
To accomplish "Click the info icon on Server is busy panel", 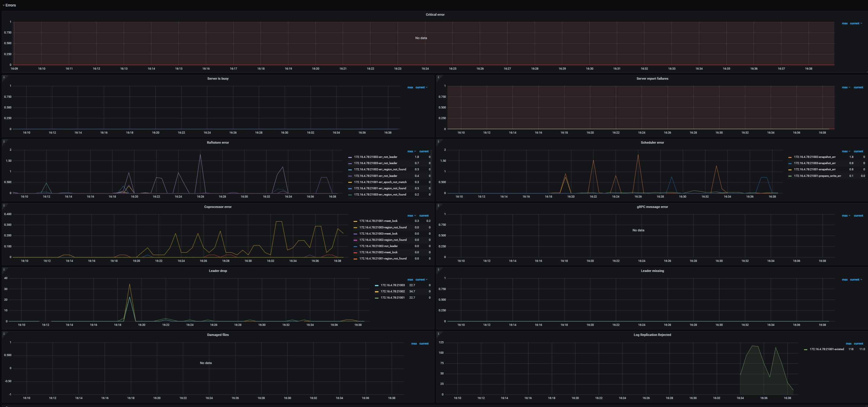I will point(4,77).
